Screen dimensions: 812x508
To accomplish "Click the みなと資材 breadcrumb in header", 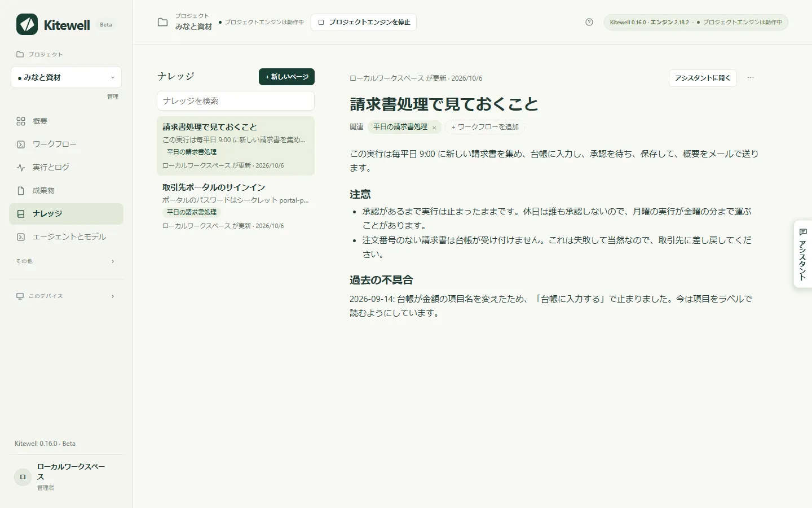I will click(193, 27).
